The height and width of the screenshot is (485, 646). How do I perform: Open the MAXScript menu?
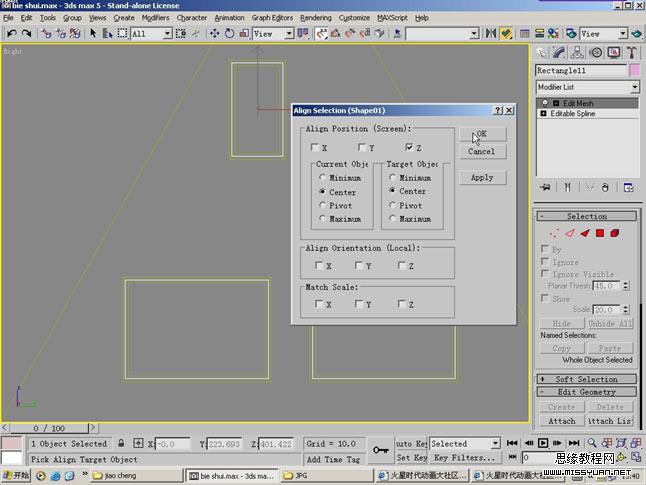click(392, 18)
